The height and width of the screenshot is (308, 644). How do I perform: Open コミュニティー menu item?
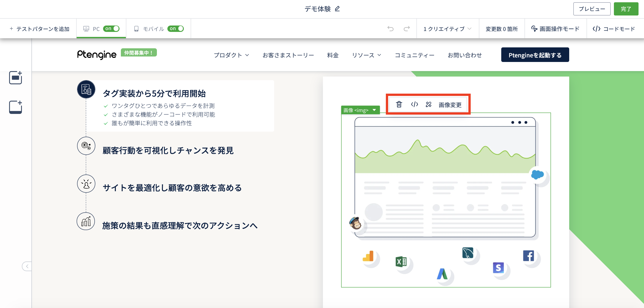pos(415,55)
